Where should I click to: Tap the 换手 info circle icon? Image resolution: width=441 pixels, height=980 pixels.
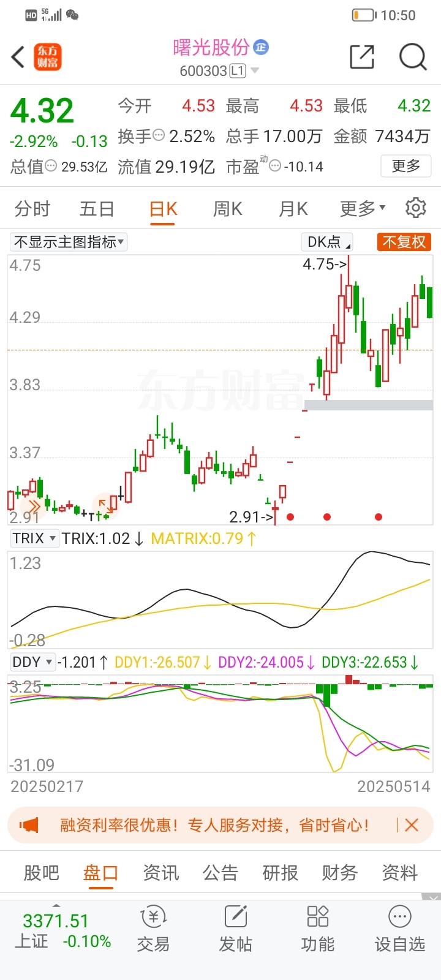click(x=159, y=135)
